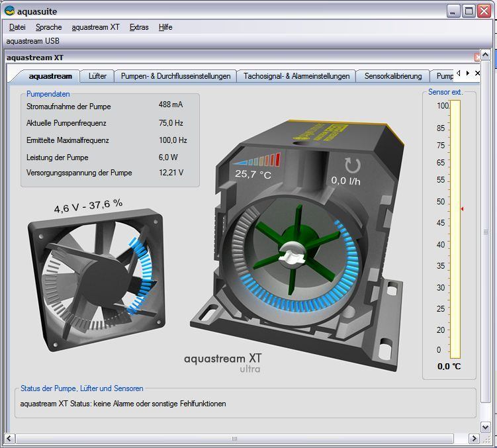Expand the Extras menu
The height and width of the screenshot is (448, 497).
(139, 27)
